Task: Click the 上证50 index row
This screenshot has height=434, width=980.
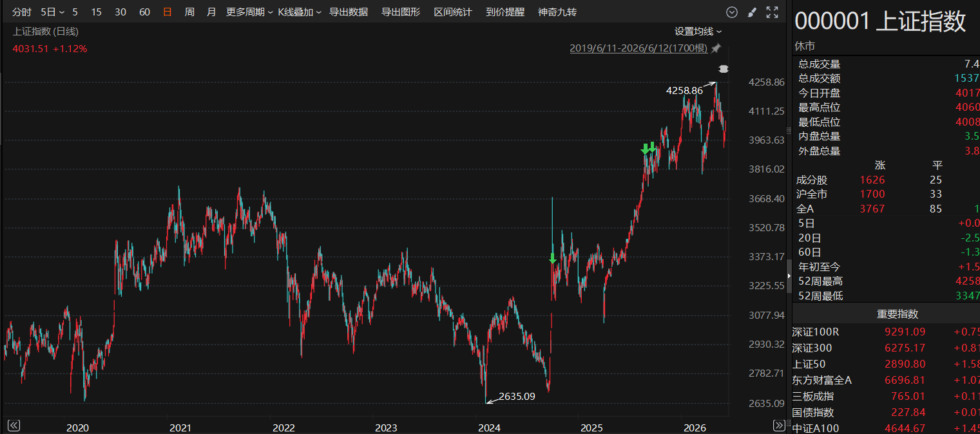Action: [886, 364]
